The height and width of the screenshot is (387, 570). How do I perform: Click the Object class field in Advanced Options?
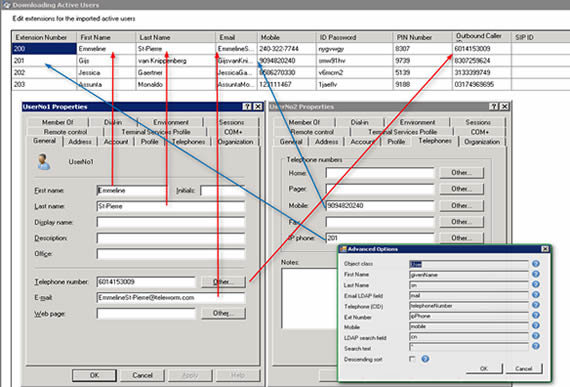tap(469, 264)
